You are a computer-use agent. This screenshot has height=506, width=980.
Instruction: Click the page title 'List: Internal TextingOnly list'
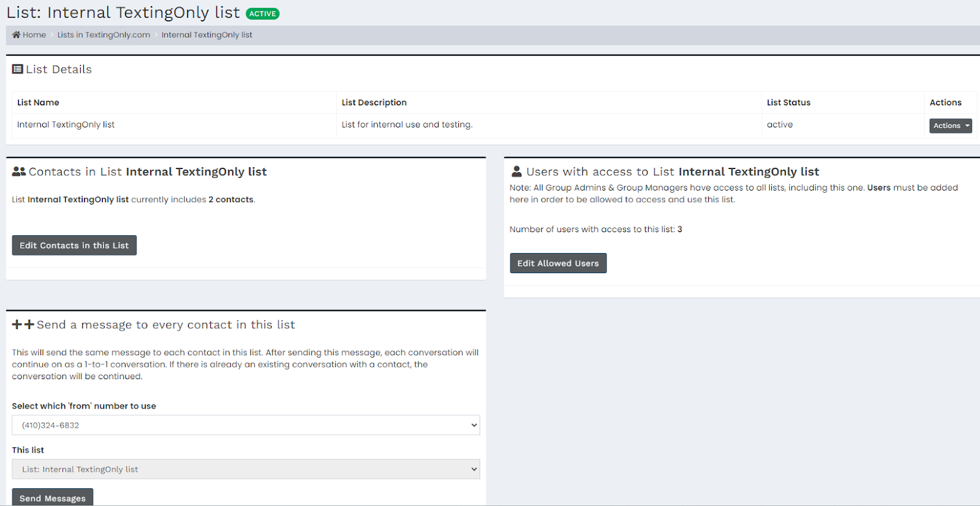(x=123, y=13)
